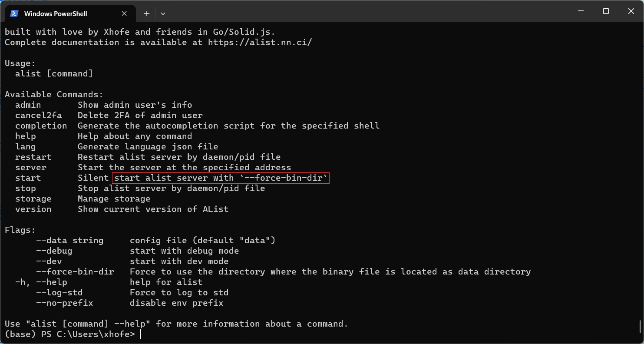Select the '--log-std' flag text
The width and height of the screenshot is (644, 344).
[x=59, y=292]
